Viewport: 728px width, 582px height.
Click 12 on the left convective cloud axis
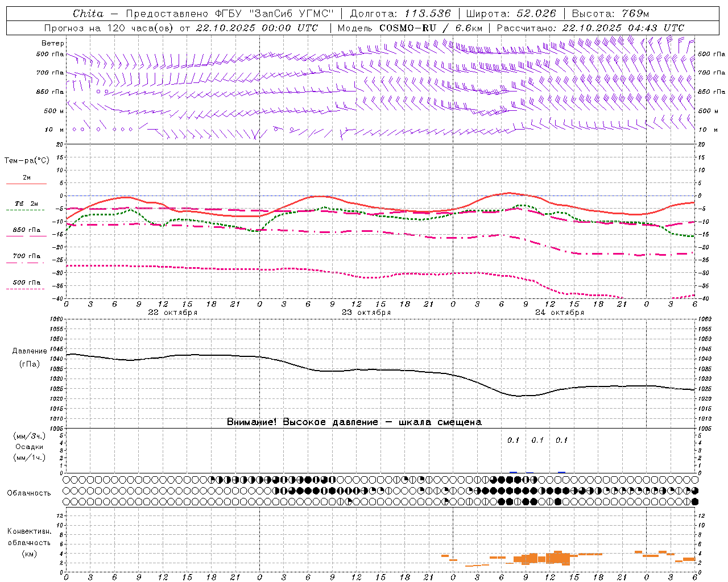61,516
